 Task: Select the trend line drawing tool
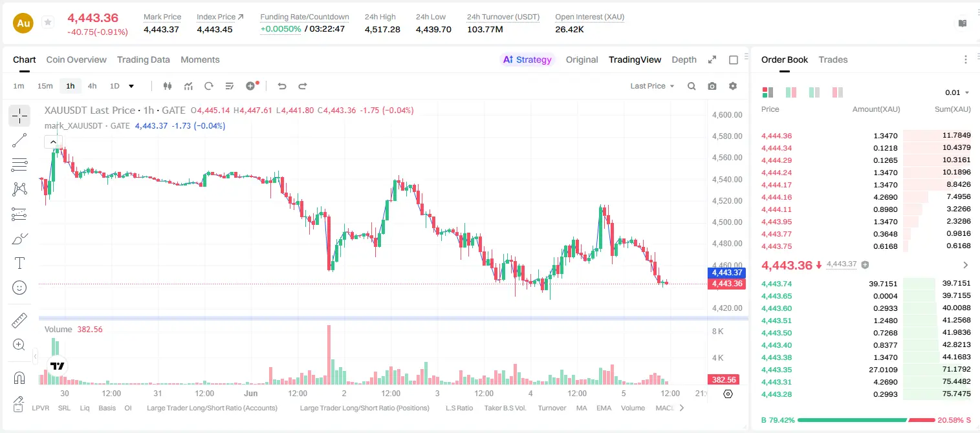(x=19, y=140)
